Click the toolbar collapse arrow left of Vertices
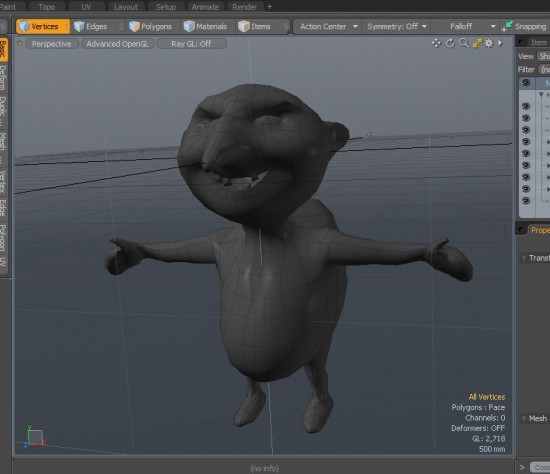Screen dimensions: 550x474 [x=4, y=26]
